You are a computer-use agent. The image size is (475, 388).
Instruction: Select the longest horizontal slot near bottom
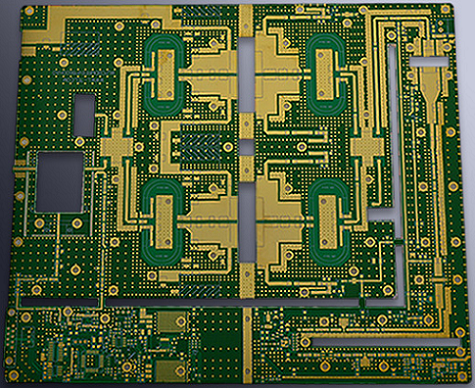[232, 303]
